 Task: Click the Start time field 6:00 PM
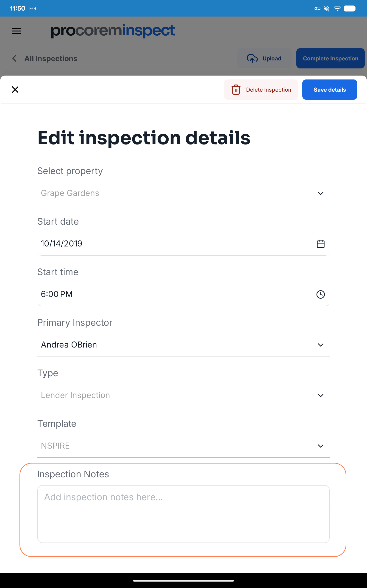coord(170,294)
